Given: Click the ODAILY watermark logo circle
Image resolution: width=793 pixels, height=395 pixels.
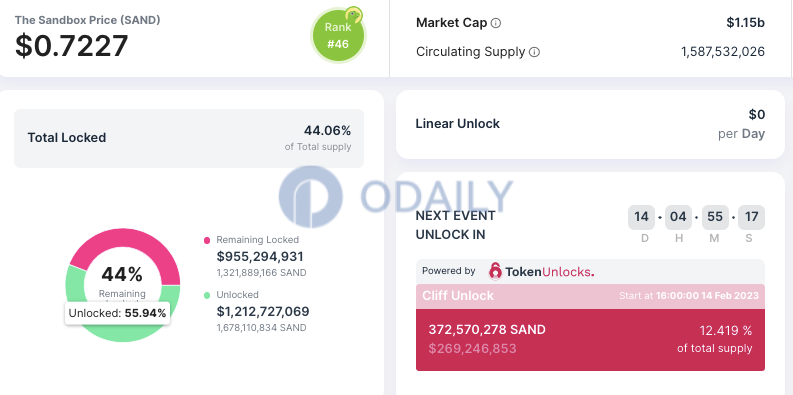Looking at the screenshot, I should (311, 197).
